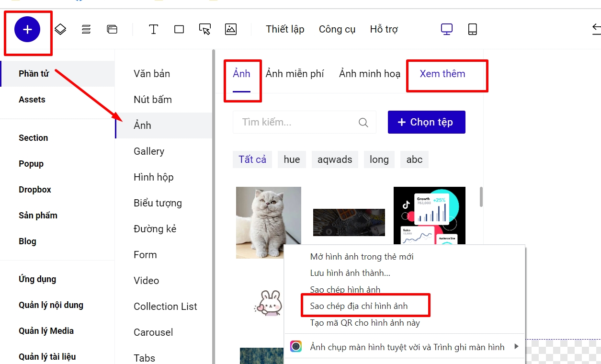
Task: Click the Tìm kiếm search field
Action: pyautogui.click(x=297, y=122)
